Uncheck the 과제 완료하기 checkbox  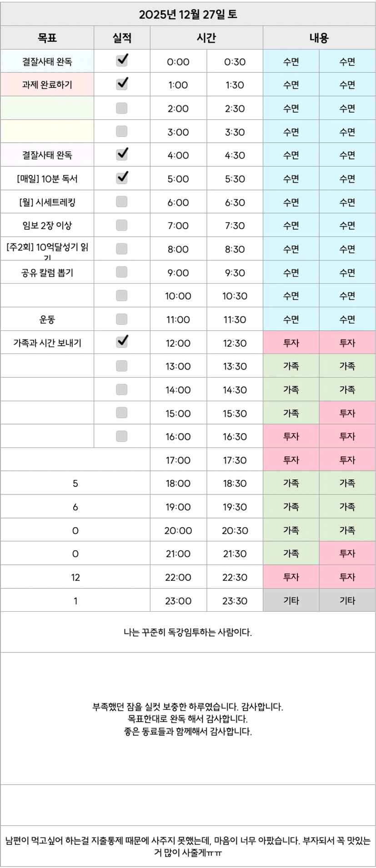click(122, 85)
